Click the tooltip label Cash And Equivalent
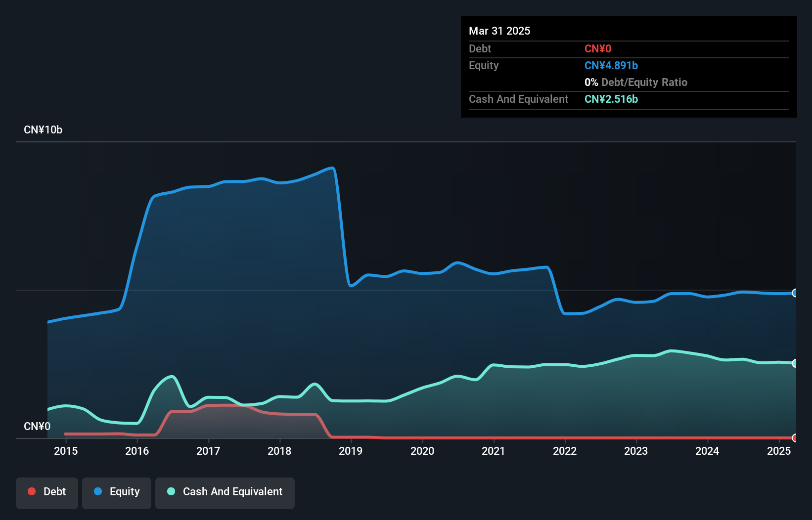812x520 pixels. (518, 99)
